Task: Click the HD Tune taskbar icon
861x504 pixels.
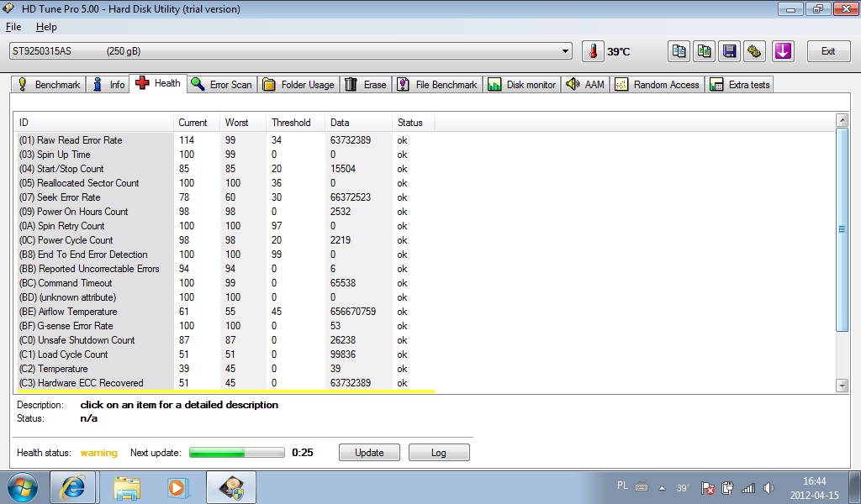Action: (231, 487)
